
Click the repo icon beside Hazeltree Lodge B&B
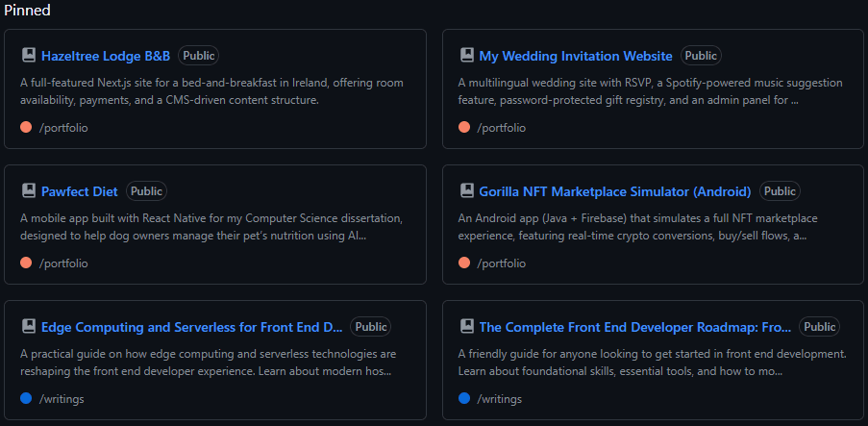click(28, 56)
